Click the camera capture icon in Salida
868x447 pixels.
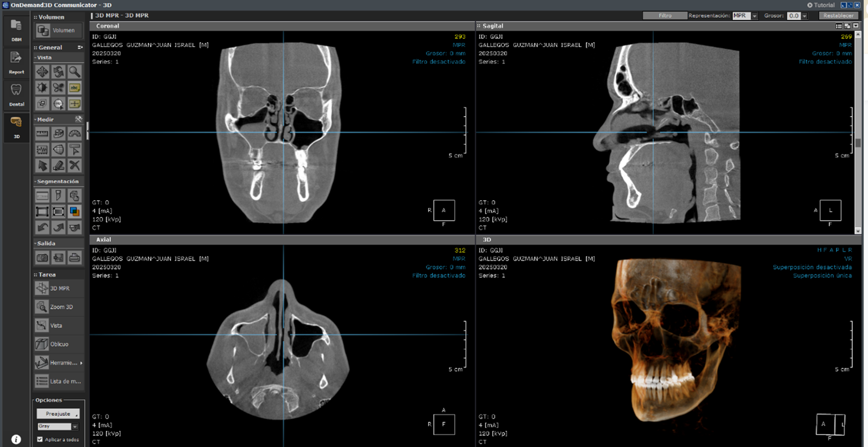[42, 258]
